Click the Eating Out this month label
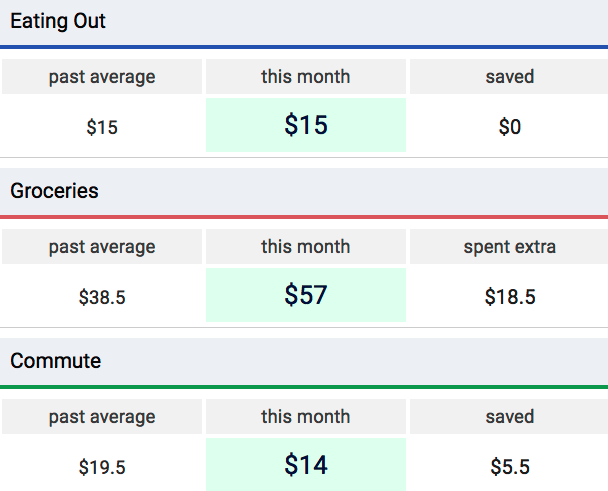The width and height of the screenshot is (608, 491). [306, 77]
